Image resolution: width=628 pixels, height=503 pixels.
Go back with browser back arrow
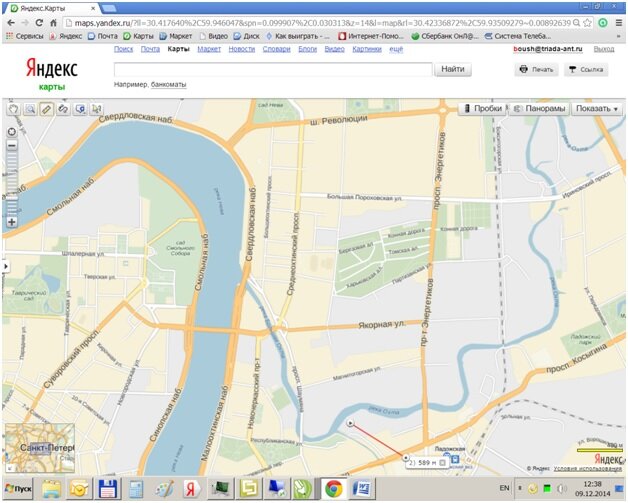coord(11,23)
